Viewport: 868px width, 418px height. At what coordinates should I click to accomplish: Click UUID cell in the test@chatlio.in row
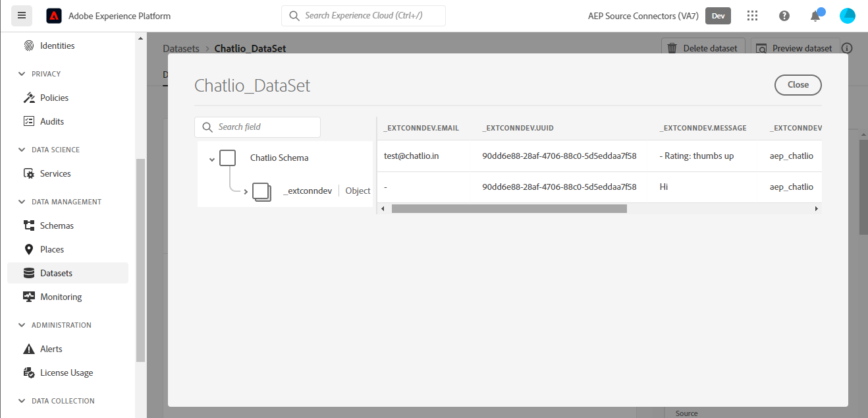559,156
